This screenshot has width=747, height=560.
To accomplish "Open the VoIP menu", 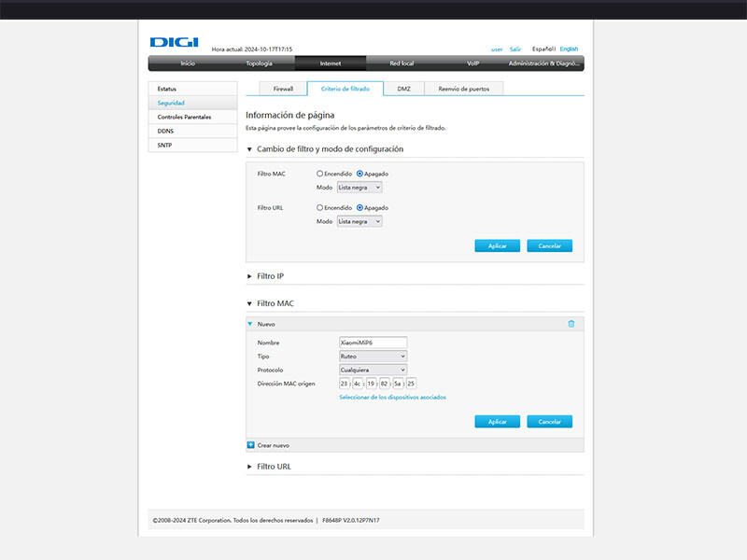I will (472, 63).
